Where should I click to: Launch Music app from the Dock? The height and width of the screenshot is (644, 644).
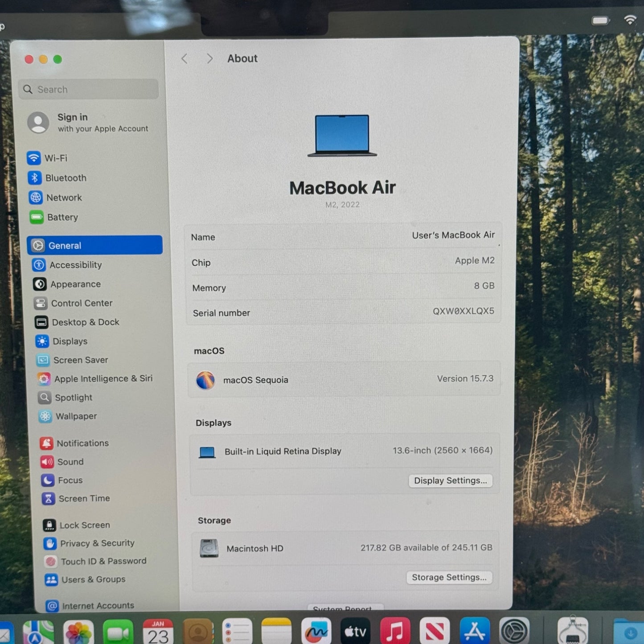[394, 631]
